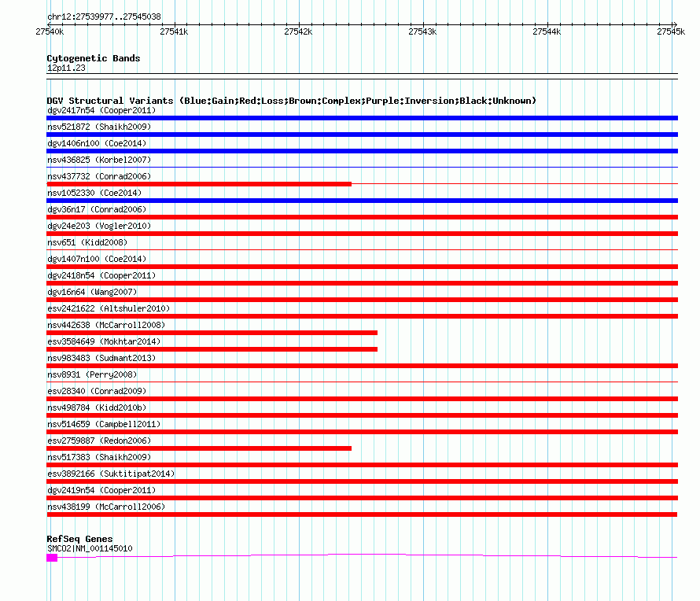The height and width of the screenshot is (601, 700).
Task: Select the nsv514659 (Campbell2011) label
Action: coord(104,424)
